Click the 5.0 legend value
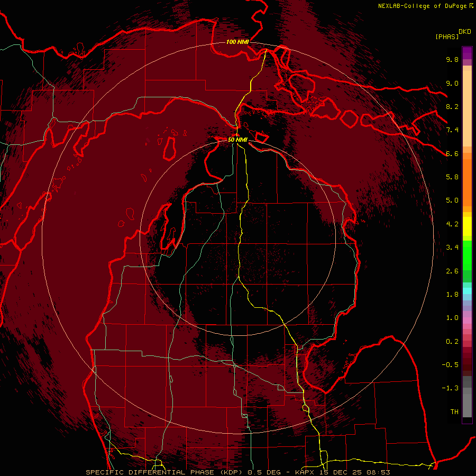The width and height of the screenshot is (476, 476). pos(452,200)
